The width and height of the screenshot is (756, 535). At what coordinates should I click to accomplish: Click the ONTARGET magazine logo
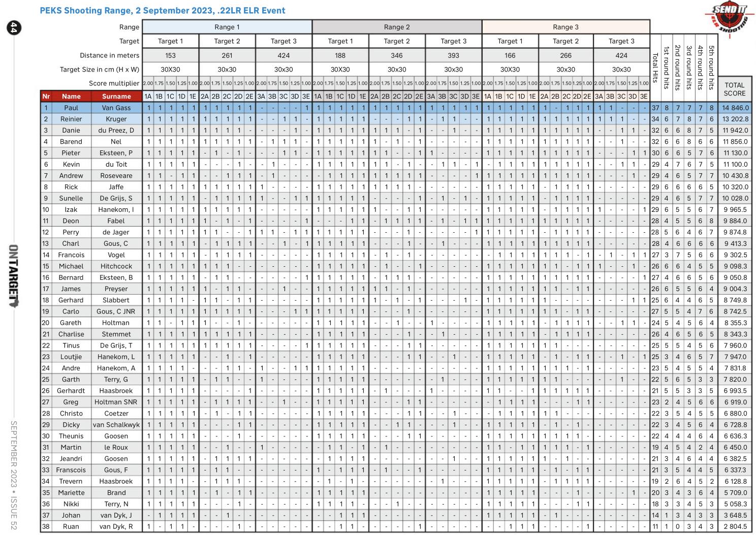(x=14, y=277)
